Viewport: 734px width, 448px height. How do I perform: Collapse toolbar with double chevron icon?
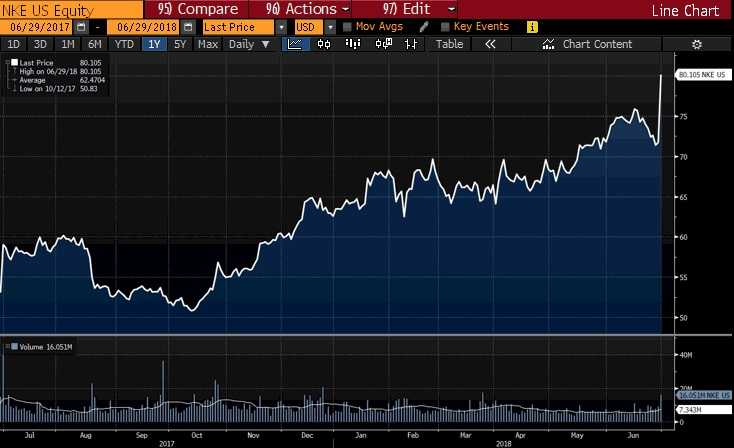pyautogui.click(x=490, y=44)
